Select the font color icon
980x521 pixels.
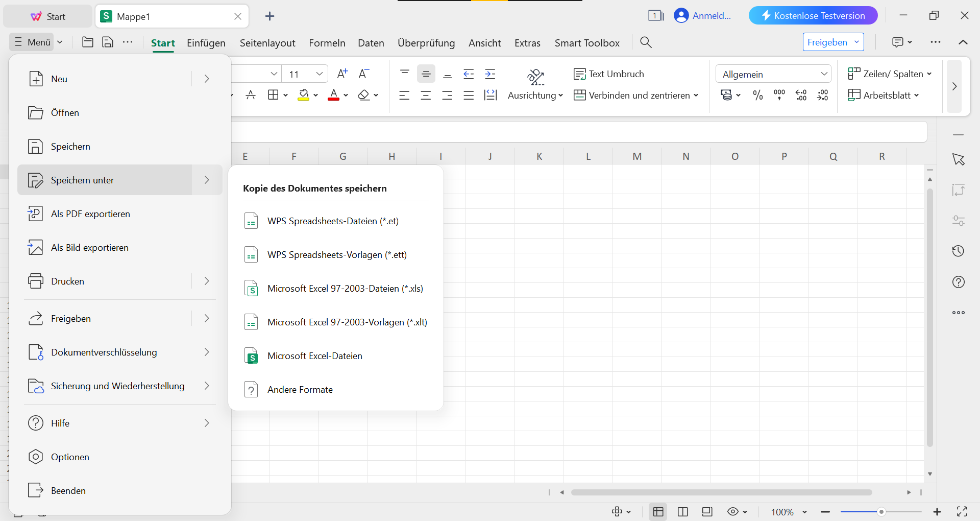tap(334, 95)
